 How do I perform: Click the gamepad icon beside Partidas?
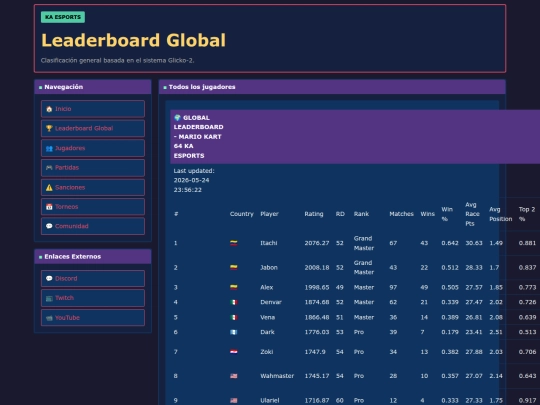coord(49,167)
